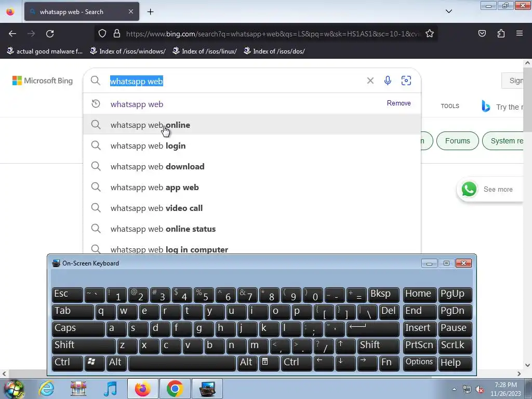Open Bing visual search camera icon
532x399 pixels.
coord(406,81)
